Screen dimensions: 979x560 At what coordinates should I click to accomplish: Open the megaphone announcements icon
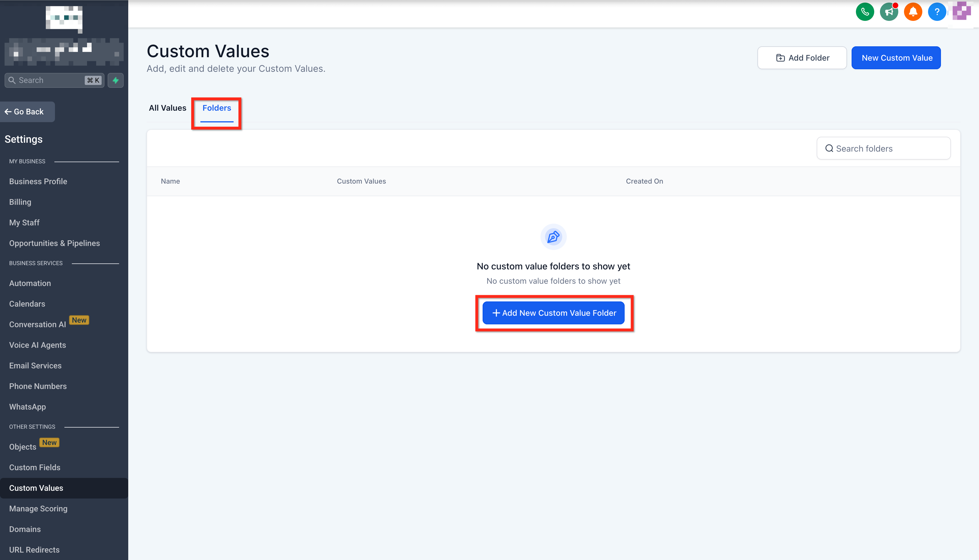coord(889,12)
